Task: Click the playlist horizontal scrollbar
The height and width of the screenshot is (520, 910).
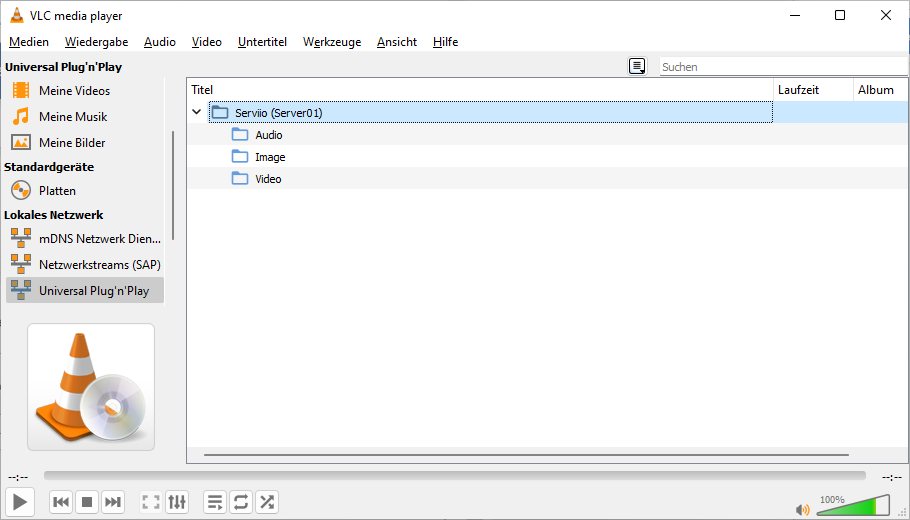Action: (526, 455)
